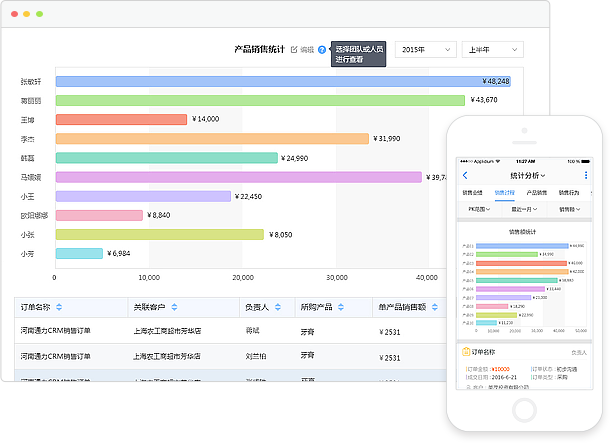The height and width of the screenshot is (443, 610).
Task: Expand the 最近一月 filter on phone
Action: [x=524, y=209]
